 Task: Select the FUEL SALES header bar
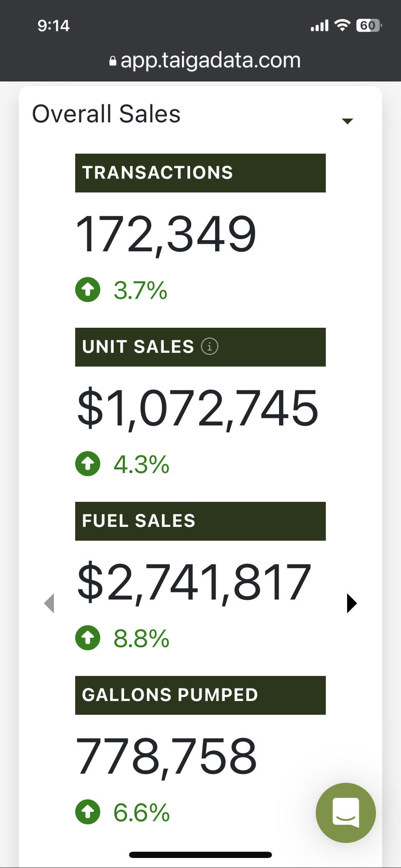200,521
